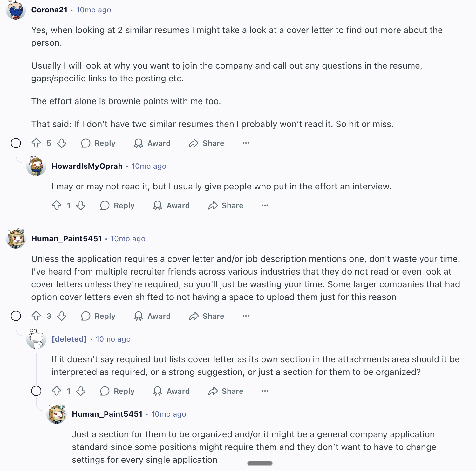Give Award to HowardIsMyOprah's reply
This screenshot has height=471, width=476.
[172, 206]
